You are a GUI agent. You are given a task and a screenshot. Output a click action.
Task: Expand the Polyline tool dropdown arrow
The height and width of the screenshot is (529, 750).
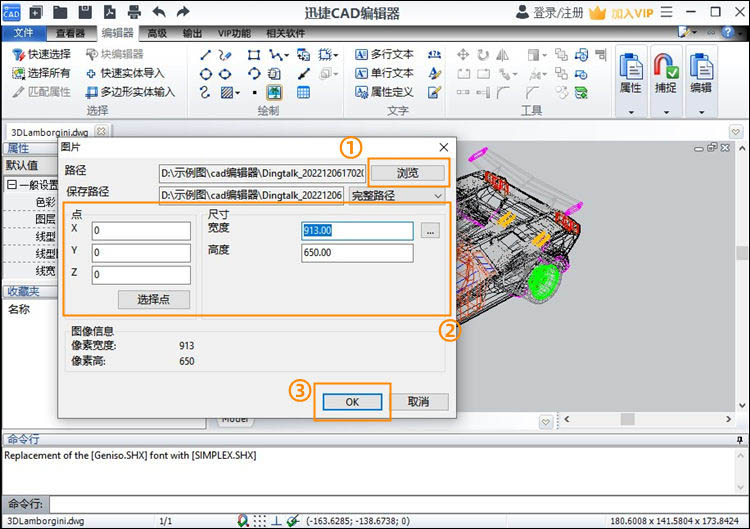pos(287,56)
